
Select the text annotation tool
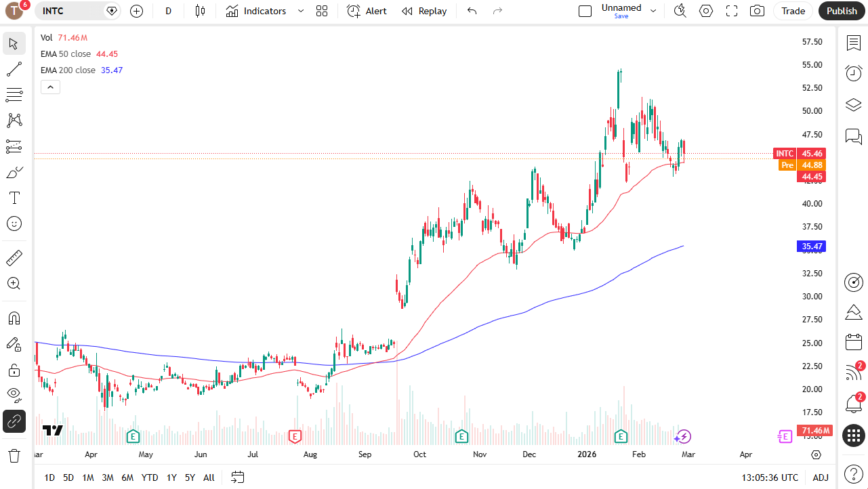point(14,198)
